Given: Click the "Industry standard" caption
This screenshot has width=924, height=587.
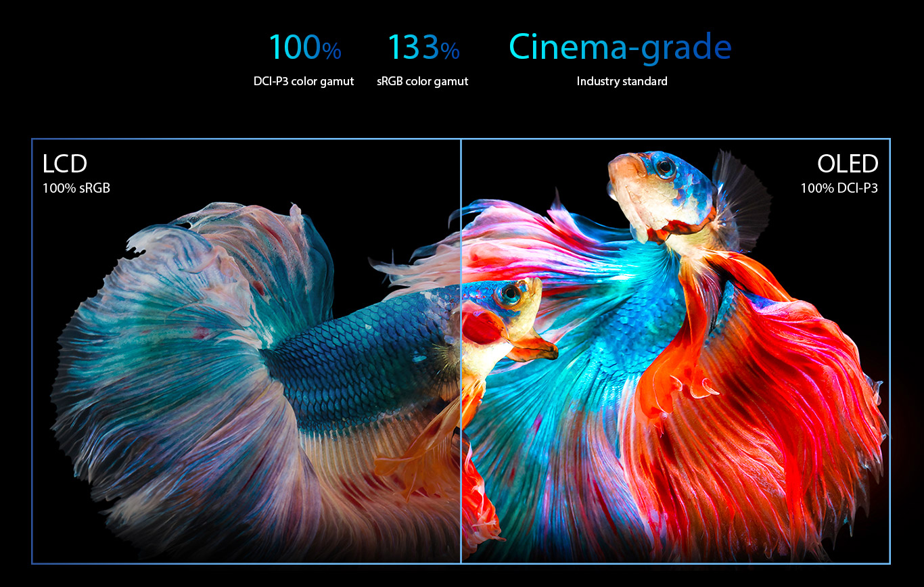Looking at the screenshot, I should point(622,81).
